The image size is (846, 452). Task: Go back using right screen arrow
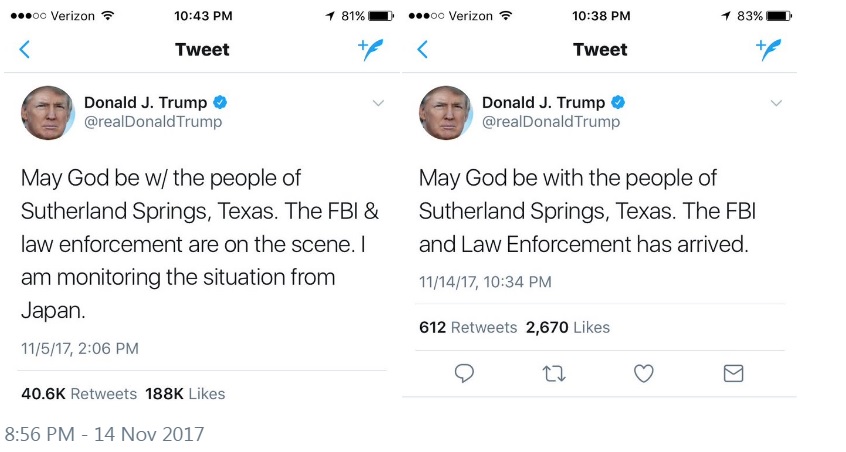(423, 50)
